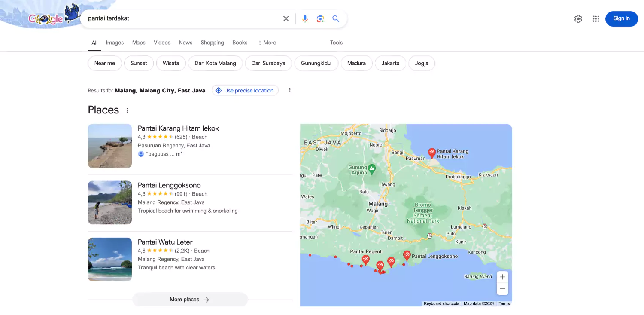Viewport: 644px width, 315px height.
Task: Open Pantai Lenggoksono listing title
Action: pos(169,185)
